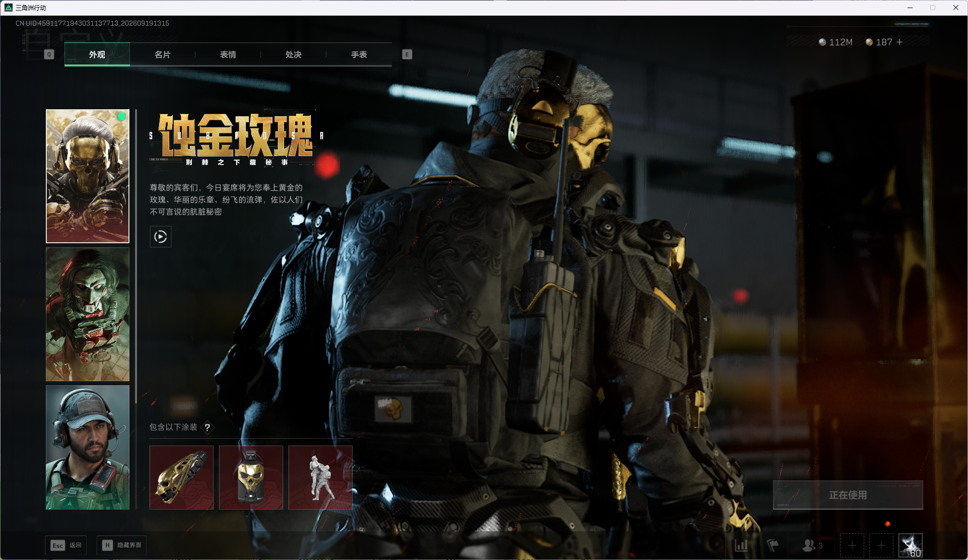
Task: Open the friends list icon
Action: (x=809, y=545)
